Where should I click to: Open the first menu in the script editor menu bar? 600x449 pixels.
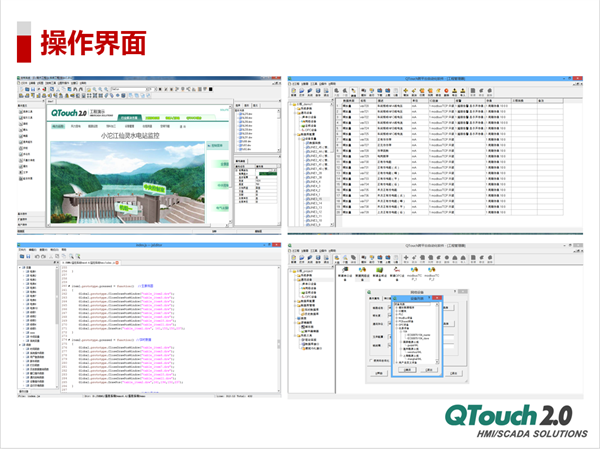[21, 250]
